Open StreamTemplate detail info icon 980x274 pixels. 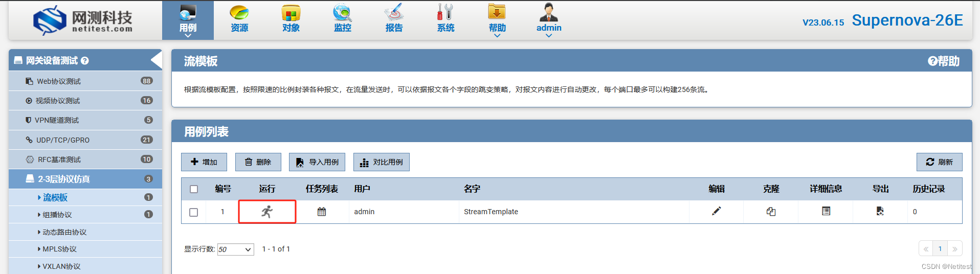tap(826, 211)
